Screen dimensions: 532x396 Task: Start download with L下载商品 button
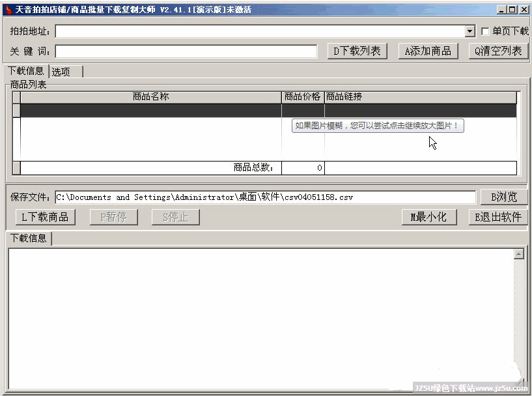point(46,217)
